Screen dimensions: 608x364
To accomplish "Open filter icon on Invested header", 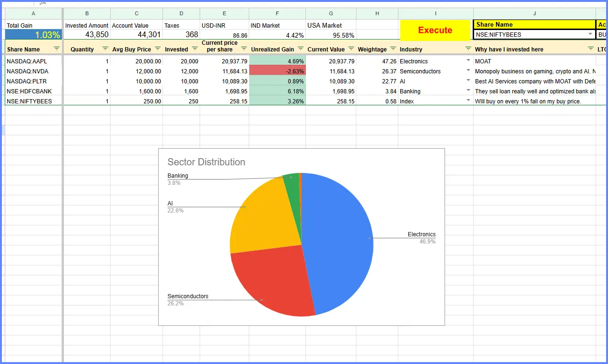I will (194, 49).
